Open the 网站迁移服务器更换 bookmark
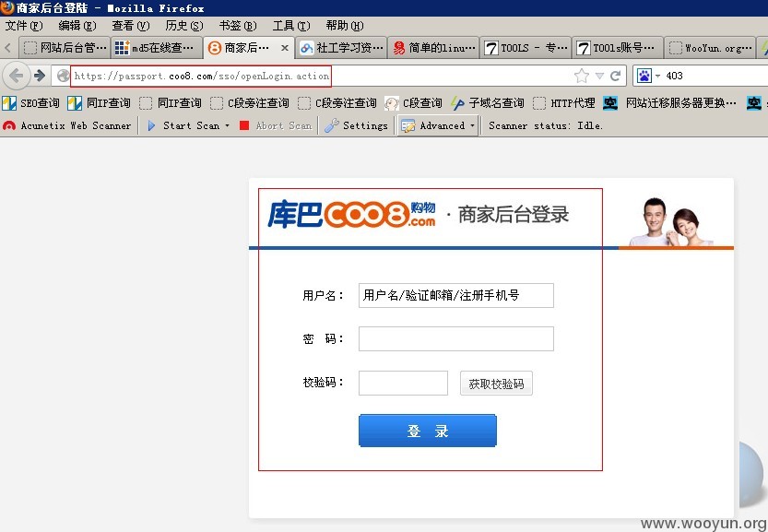Viewport: 768px width, 532px height. [x=669, y=103]
